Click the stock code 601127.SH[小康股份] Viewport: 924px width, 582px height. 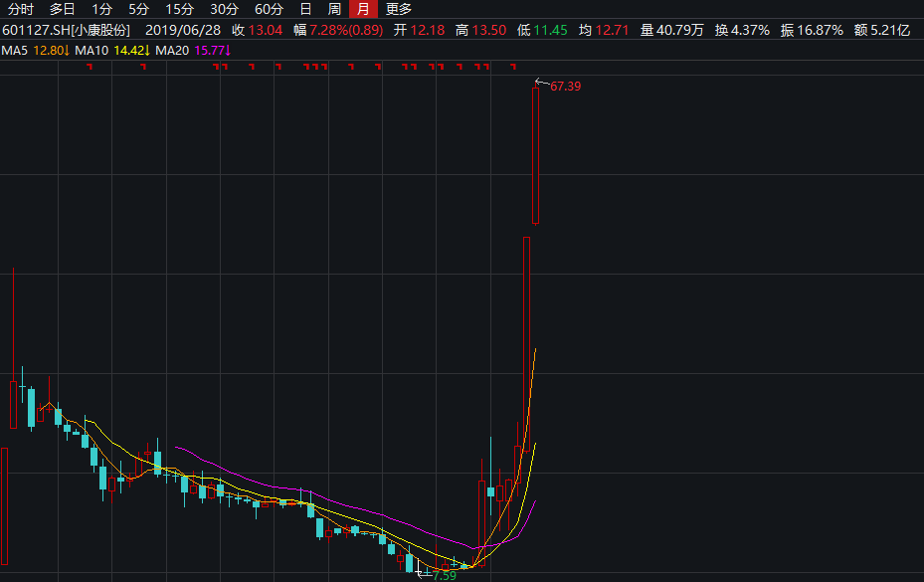click(66, 30)
